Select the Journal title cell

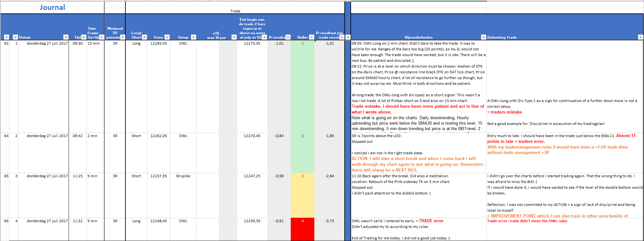[52, 7]
